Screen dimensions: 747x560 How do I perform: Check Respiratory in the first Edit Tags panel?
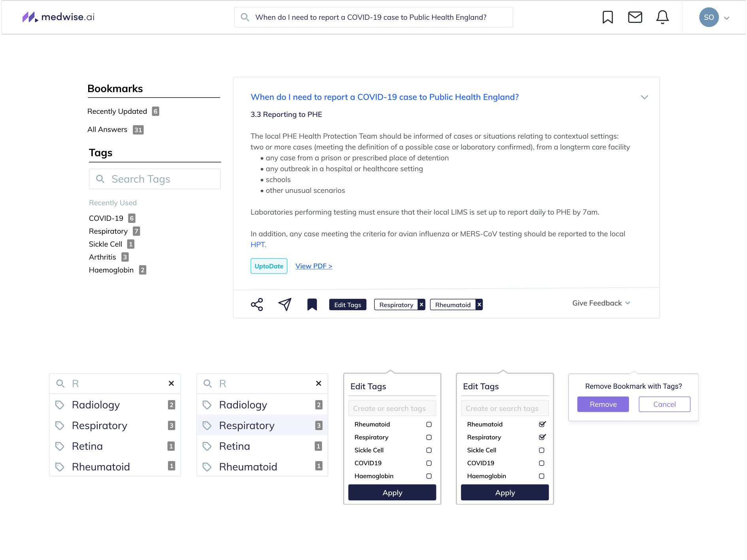(429, 437)
